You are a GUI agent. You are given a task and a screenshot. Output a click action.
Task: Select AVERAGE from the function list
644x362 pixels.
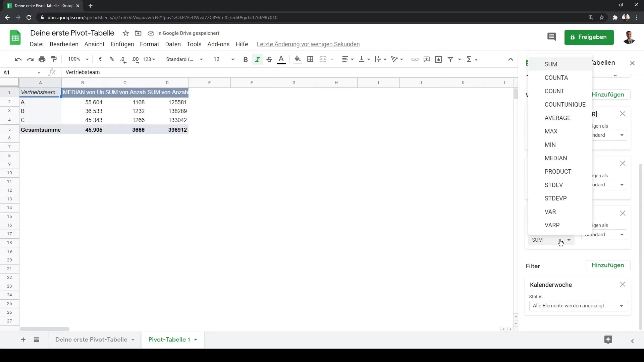(558, 118)
